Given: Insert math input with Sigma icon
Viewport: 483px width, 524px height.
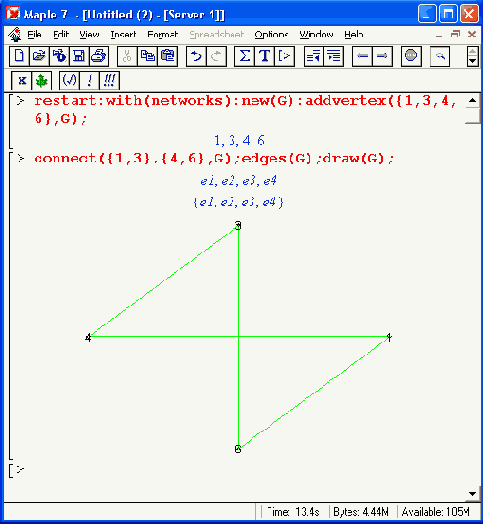Looking at the screenshot, I should 244,56.
